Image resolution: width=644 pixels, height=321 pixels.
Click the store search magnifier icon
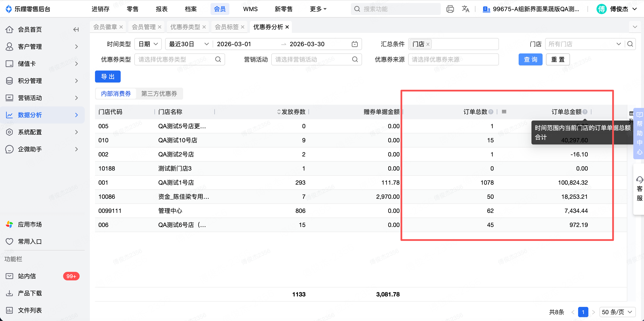pyautogui.click(x=630, y=44)
